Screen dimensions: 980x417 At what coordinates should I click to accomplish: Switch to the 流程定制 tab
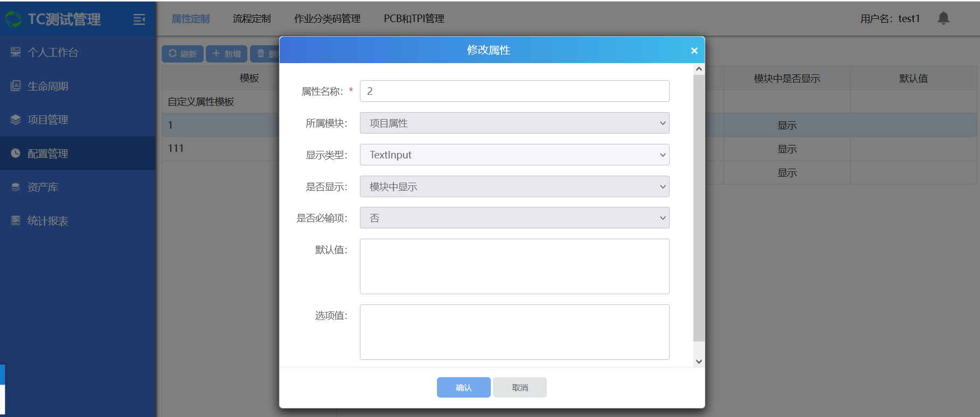point(252,19)
